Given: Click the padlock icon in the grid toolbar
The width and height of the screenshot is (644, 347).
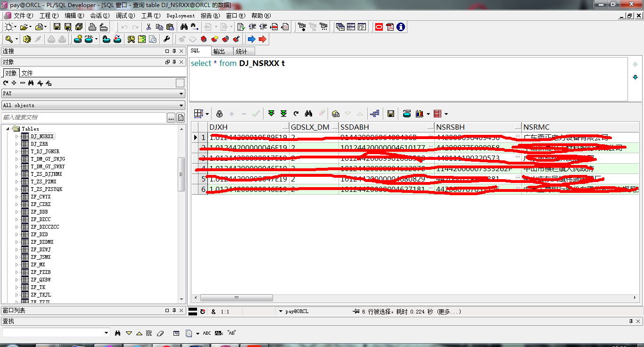Looking at the screenshot, I should [x=219, y=114].
